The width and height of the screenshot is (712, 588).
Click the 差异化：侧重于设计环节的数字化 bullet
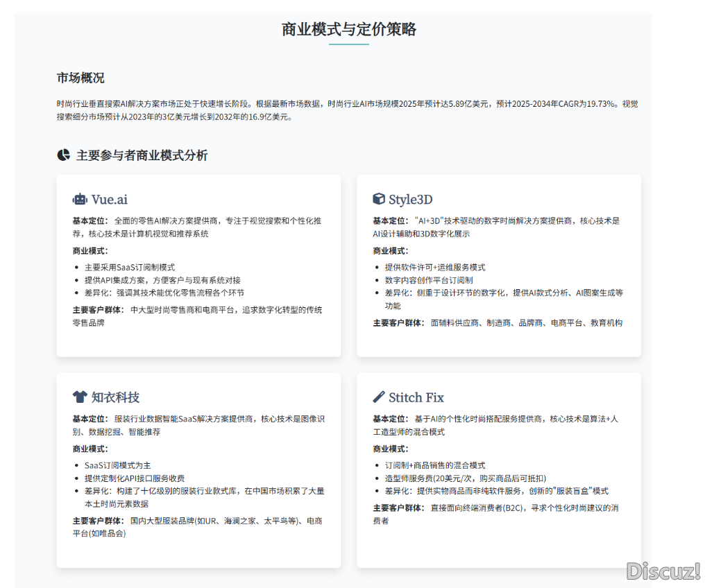(x=504, y=299)
